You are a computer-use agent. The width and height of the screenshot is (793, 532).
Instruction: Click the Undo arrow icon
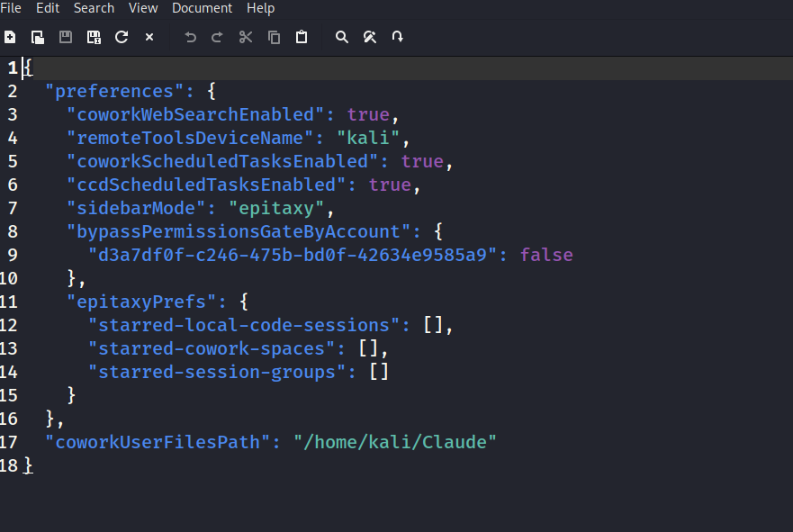tap(191, 37)
